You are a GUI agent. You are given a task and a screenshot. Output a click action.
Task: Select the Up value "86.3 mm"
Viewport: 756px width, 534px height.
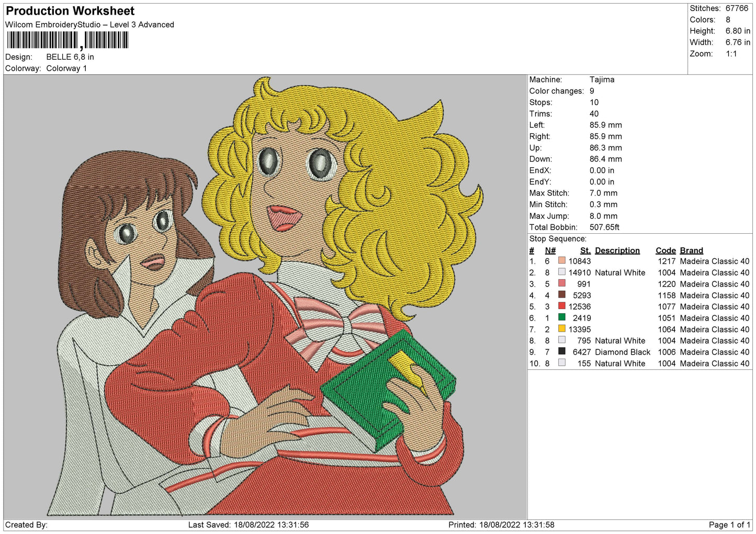(x=605, y=148)
